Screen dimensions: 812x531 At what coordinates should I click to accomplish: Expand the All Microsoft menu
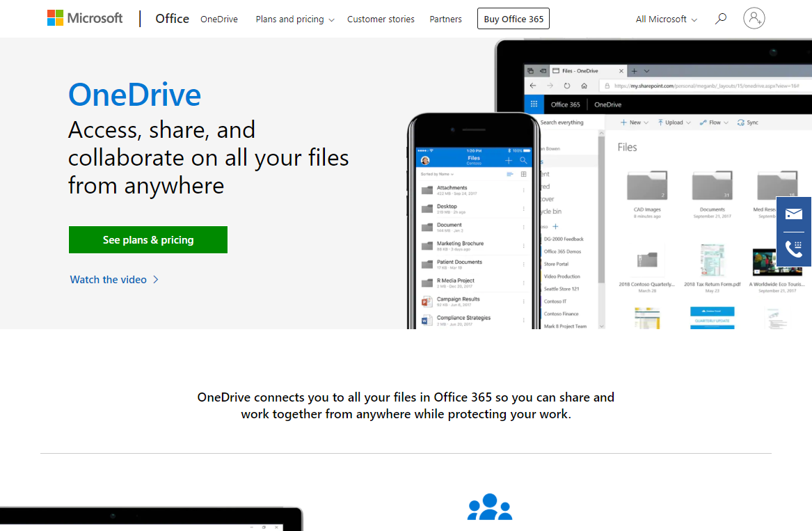[x=667, y=19]
